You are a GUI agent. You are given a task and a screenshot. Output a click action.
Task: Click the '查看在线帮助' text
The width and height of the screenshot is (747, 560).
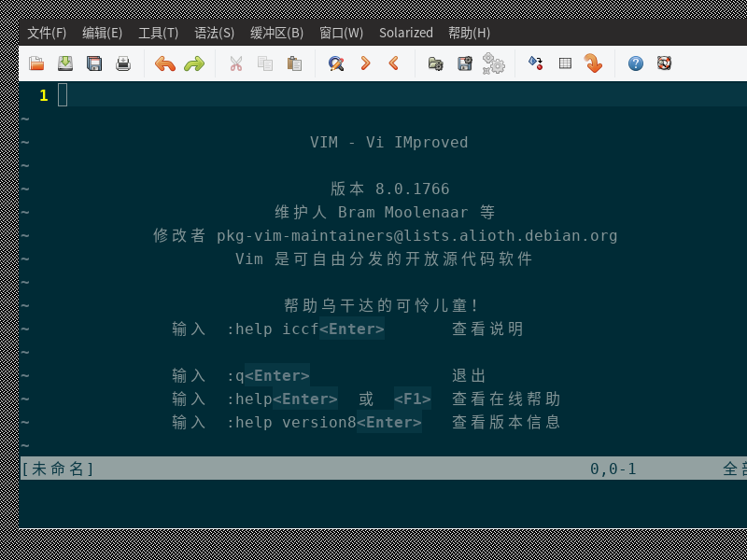pyautogui.click(x=506, y=399)
